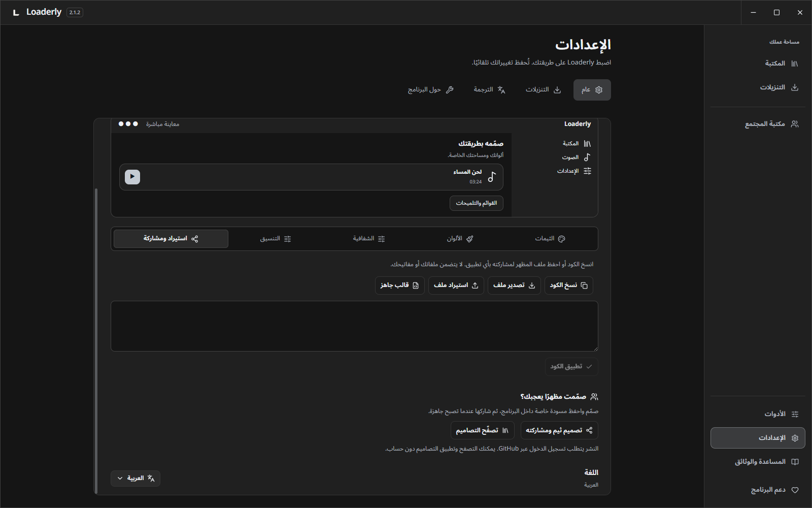Minimize the Loaderly window
The width and height of the screenshot is (812, 508).
[x=753, y=12]
